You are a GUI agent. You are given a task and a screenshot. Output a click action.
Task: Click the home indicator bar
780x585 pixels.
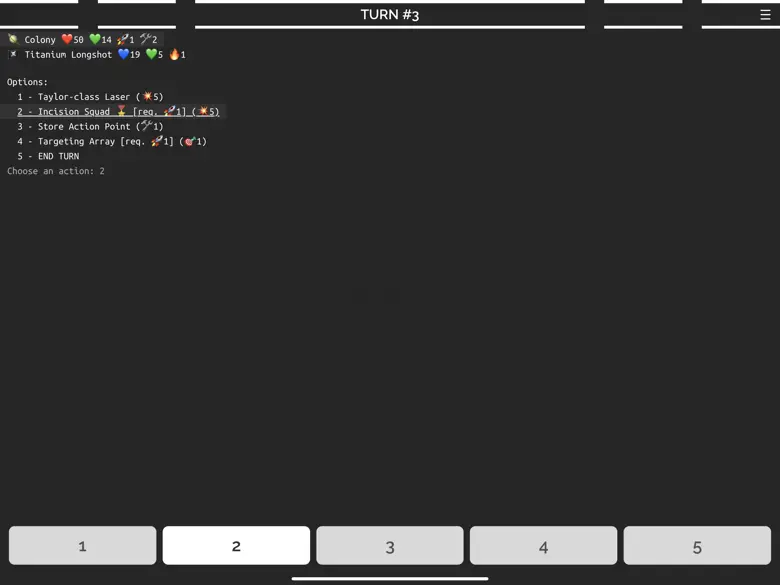coord(390,579)
